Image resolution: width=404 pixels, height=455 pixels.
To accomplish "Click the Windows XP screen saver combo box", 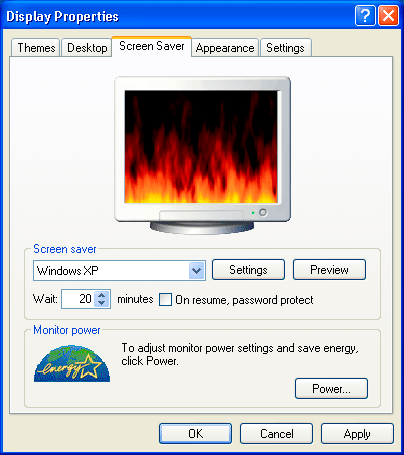I will (119, 270).
